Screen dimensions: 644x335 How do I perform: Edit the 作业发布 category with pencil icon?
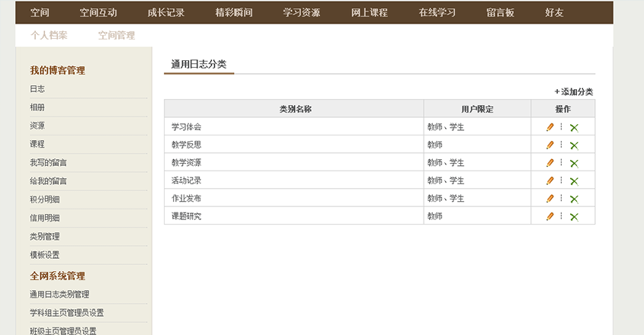point(550,199)
